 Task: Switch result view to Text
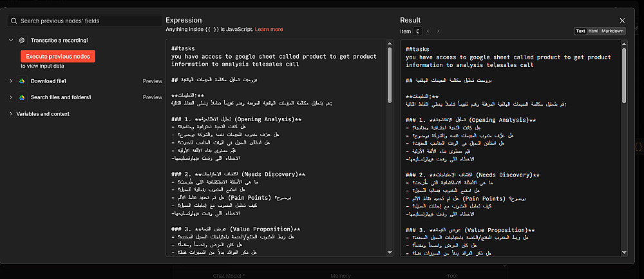tap(580, 31)
